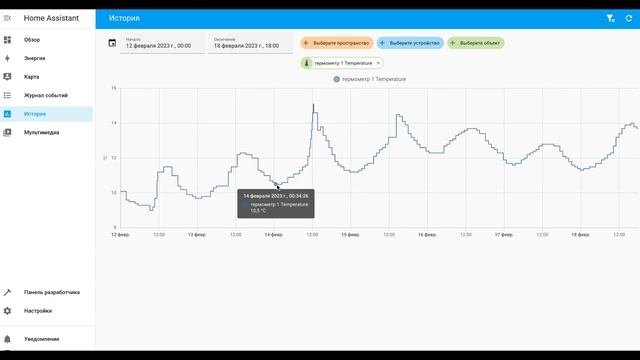The image size is (640, 360).
Task: Click the История page header title
Action: (x=124, y=18)
